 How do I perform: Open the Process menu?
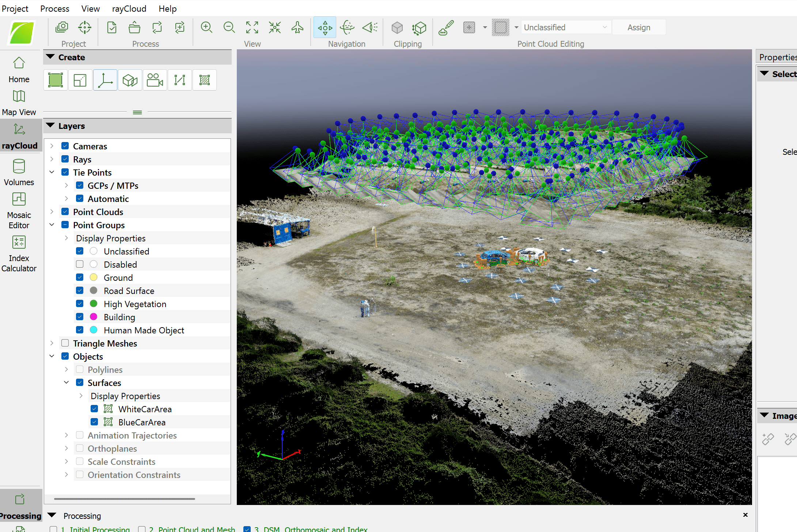55,8
